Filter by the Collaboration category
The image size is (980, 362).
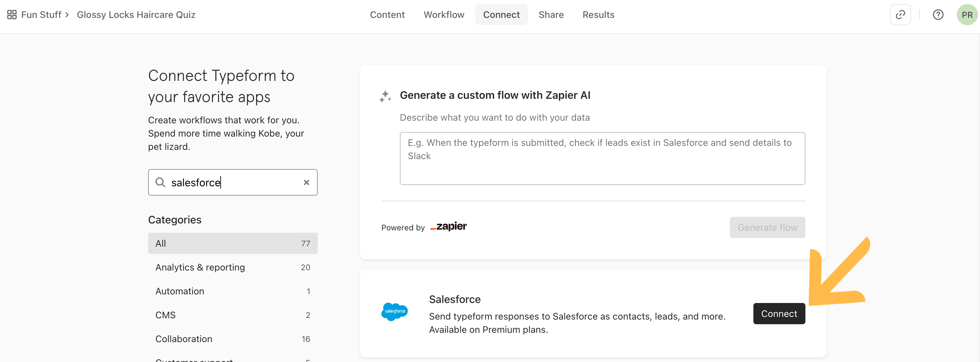233,339
